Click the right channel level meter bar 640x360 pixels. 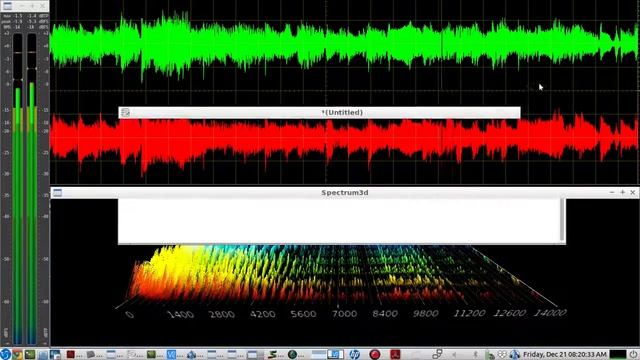coord(32,189)
